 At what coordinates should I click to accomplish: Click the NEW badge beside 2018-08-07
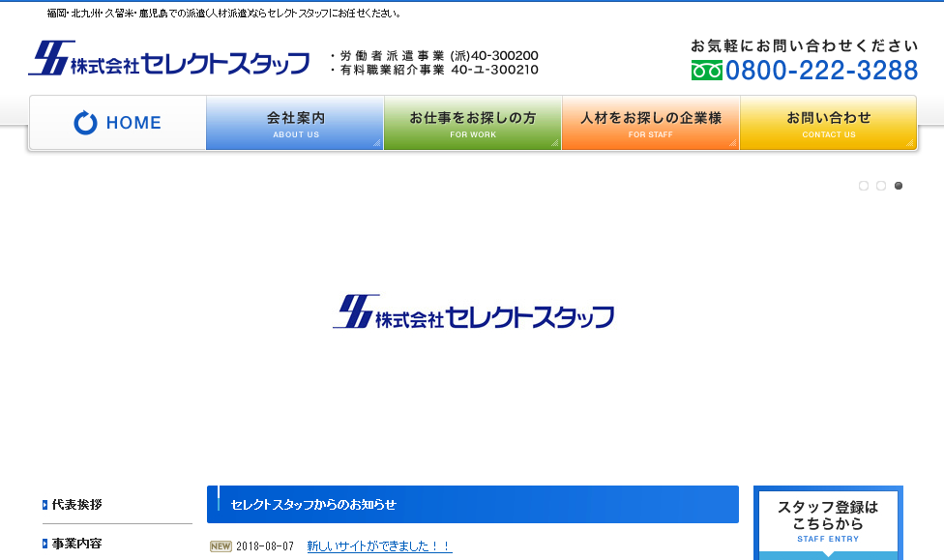click(221, 546)
